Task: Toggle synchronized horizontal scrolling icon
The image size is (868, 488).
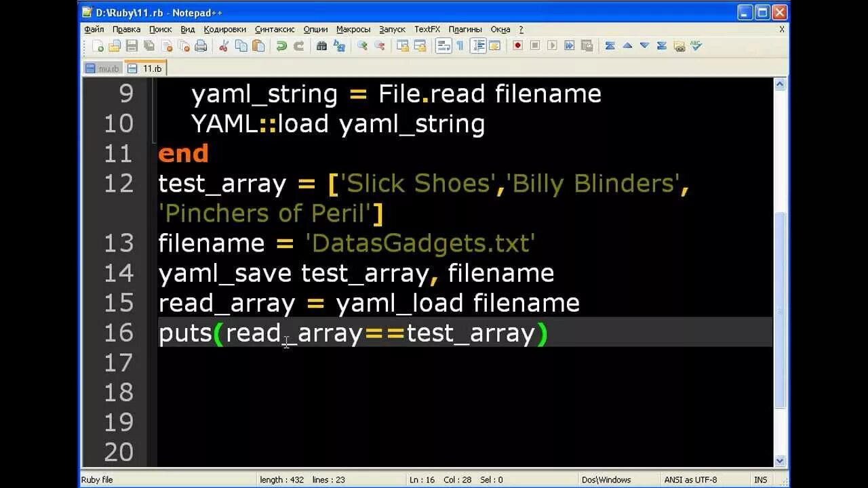Action: [420, 46]
